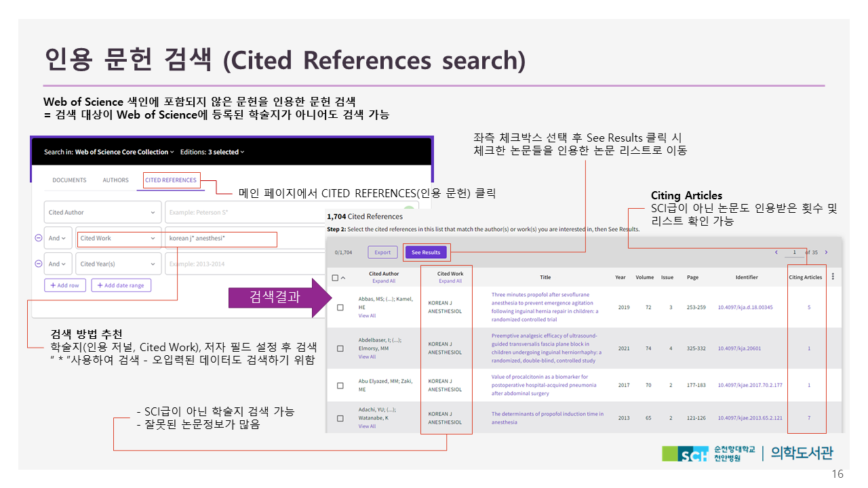The image size is (868, 488).
Task: Expand All under Cited Author column
Action: pos(384,281)
